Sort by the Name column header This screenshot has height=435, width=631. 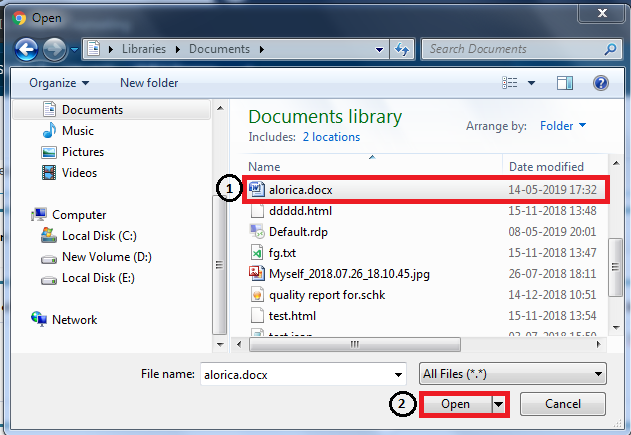pyautogui.click(x=264, y=167)
